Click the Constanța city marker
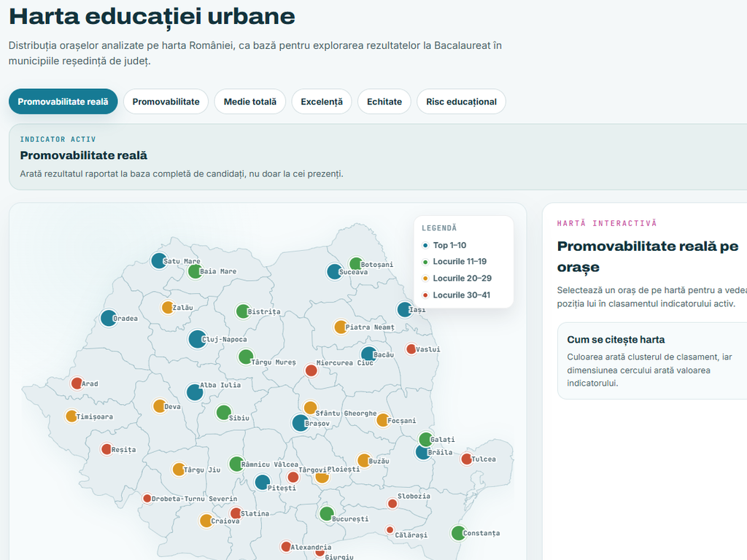The height and width of the screenshot is (560, 747). (458, 533)
